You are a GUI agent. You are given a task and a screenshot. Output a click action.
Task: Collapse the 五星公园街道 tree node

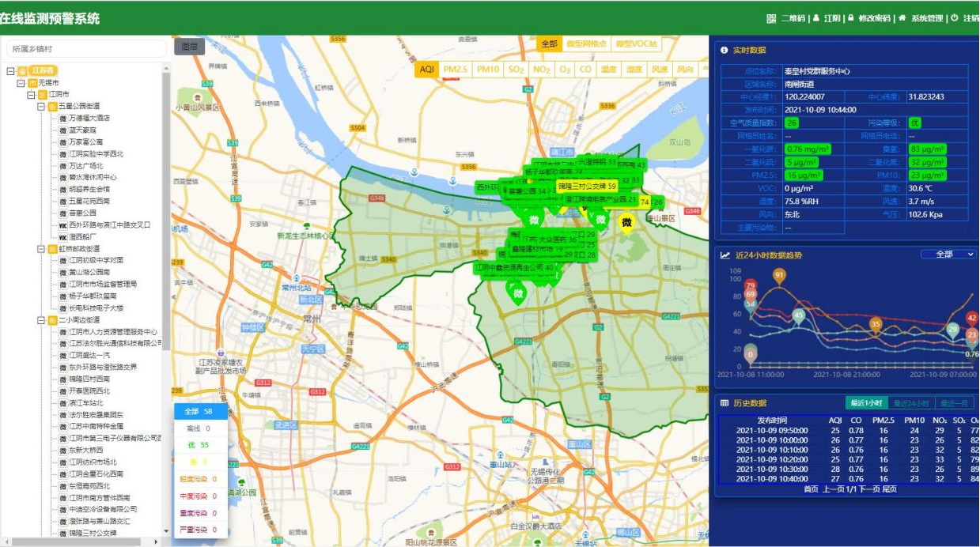(x=41, y=106)
